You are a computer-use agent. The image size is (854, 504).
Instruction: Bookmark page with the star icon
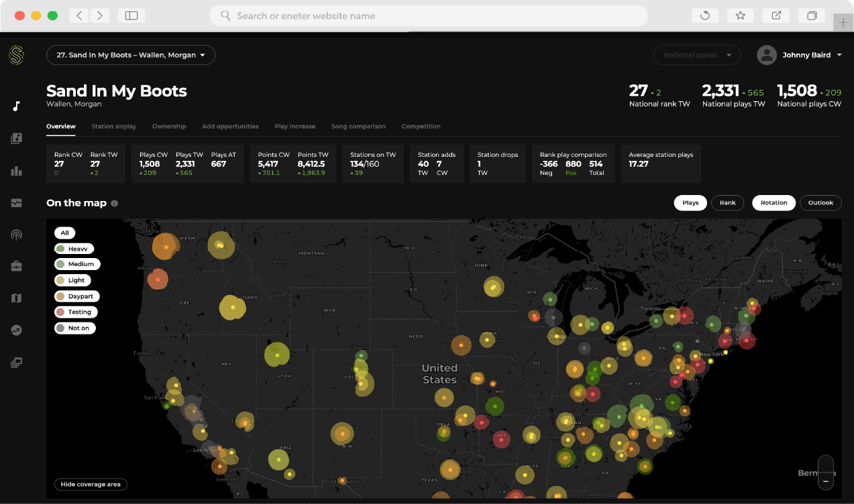coord(741,15)
